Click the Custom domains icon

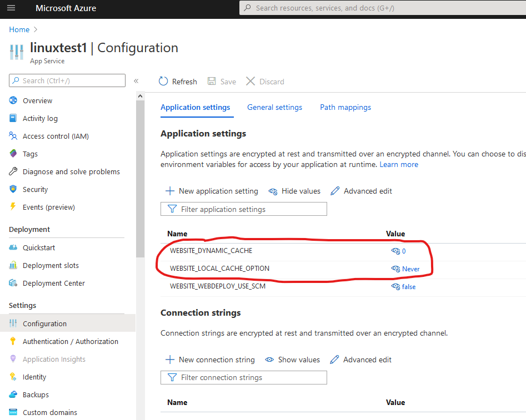[x=13, y=412]
